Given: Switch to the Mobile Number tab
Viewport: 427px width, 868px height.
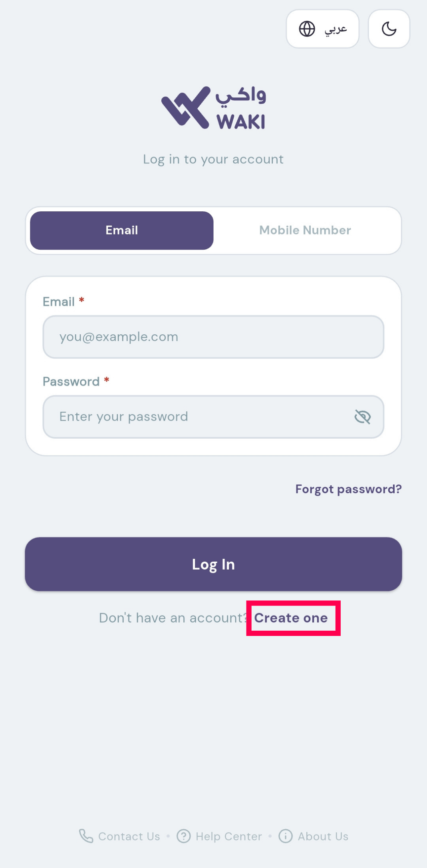Looking at the screenshot, I should click(x=305, y=230).
